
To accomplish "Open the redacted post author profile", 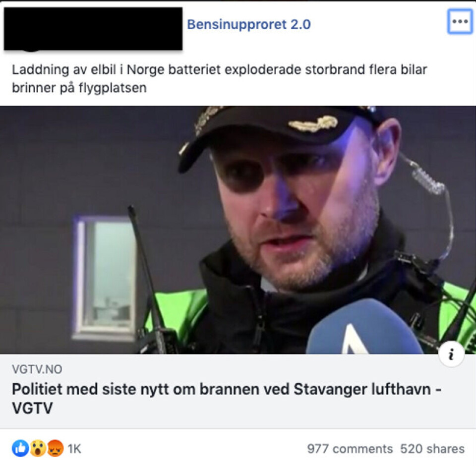I will click(x=93, y=29).
